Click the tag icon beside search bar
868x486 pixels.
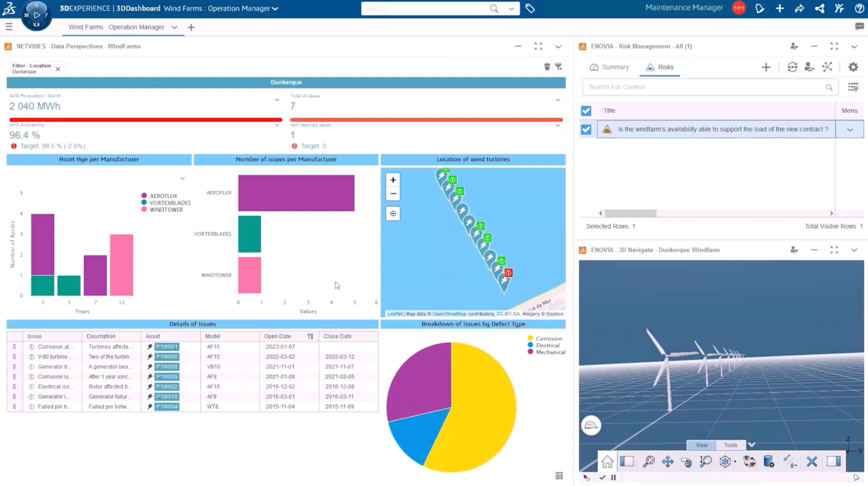point(530,9)
